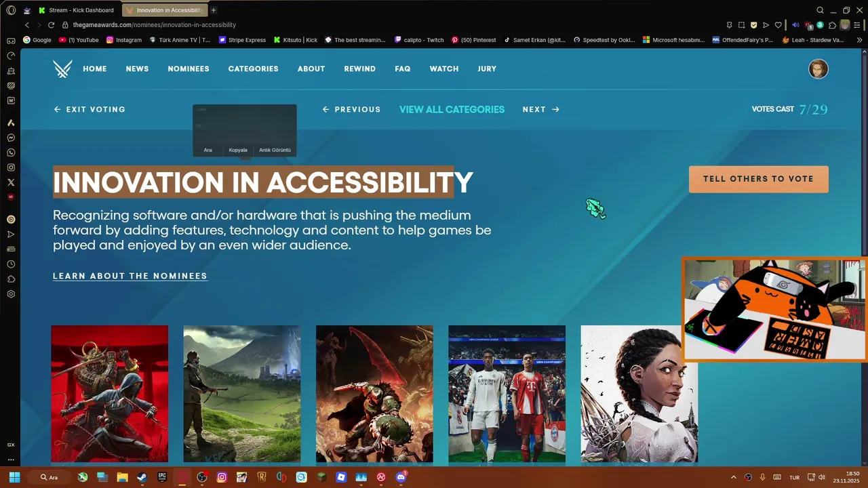Go to the REWIND page

(359, 69)
